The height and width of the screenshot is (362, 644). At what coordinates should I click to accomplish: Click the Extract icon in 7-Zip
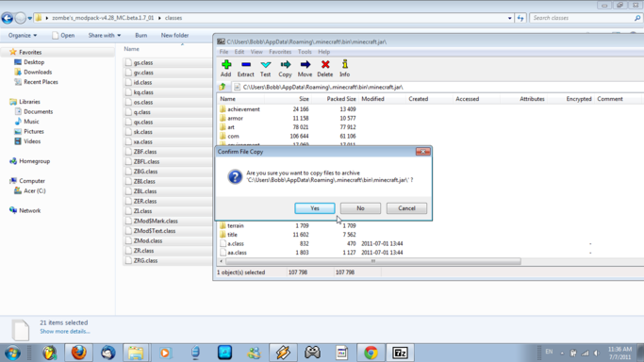(x=245, y=68)
